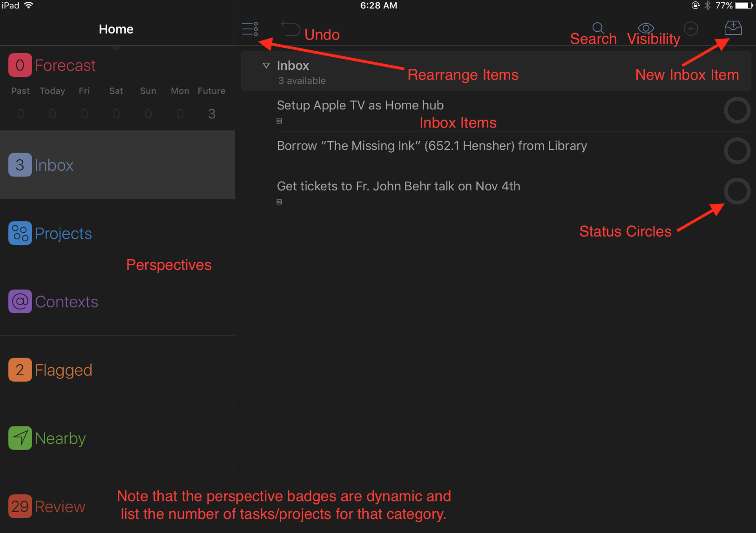Create a new inbox item with tray icon
This screenshot has height=533, width=756.
[x=733, y=28]
